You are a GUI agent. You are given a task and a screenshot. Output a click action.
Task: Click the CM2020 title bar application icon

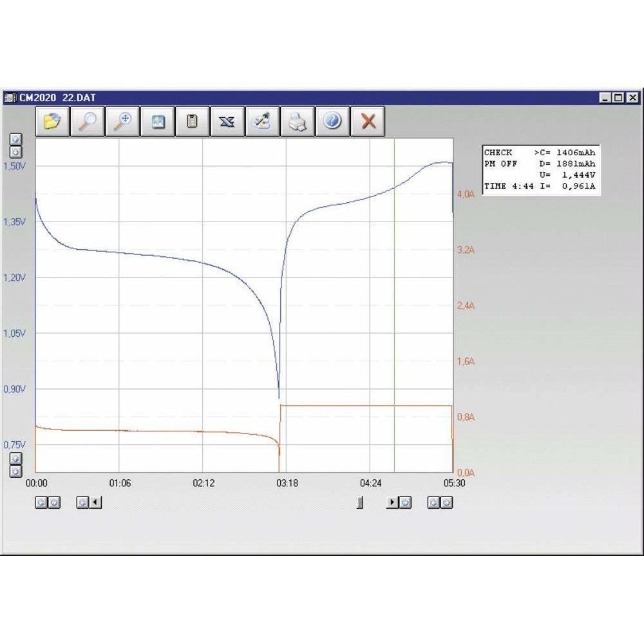(10, 98)
